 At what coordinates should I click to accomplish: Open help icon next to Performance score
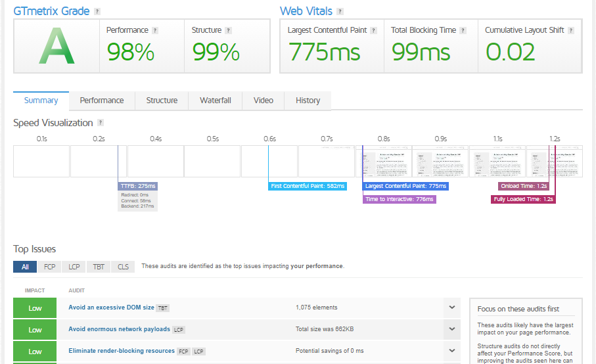click(x=154, y=30)
